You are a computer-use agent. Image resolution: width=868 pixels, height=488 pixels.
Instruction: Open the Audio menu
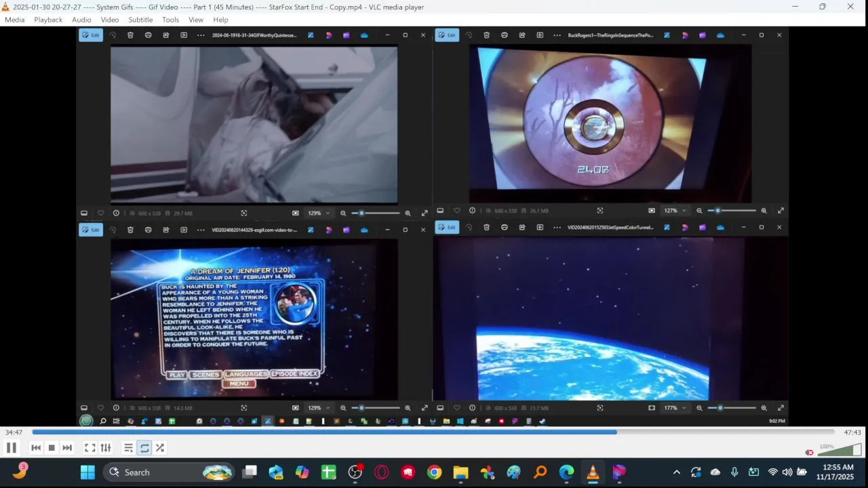click(81, 20)
